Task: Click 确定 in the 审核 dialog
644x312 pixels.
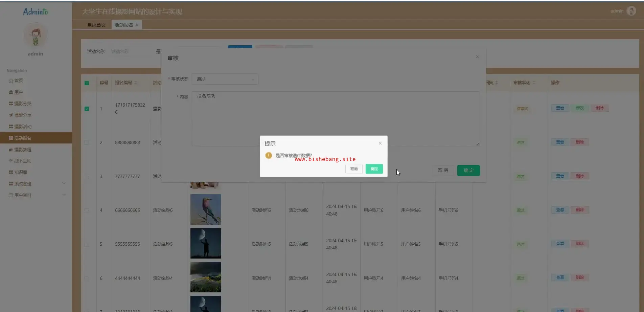Action: click(468, 171)
